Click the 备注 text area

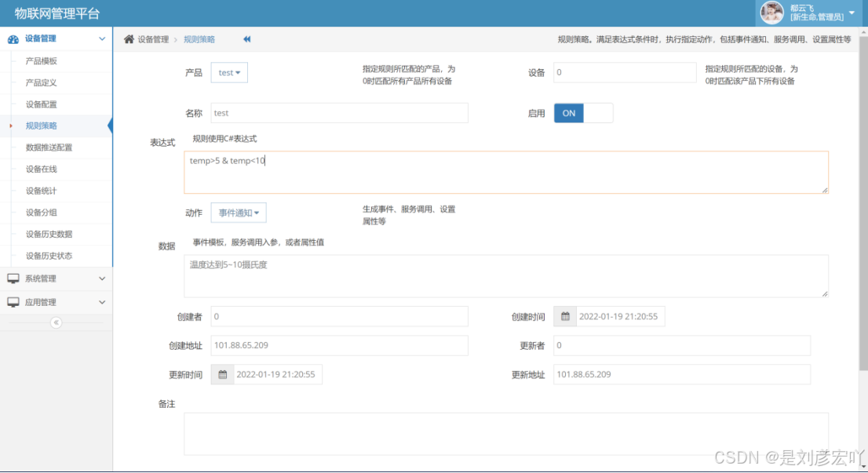pos(506,434)
